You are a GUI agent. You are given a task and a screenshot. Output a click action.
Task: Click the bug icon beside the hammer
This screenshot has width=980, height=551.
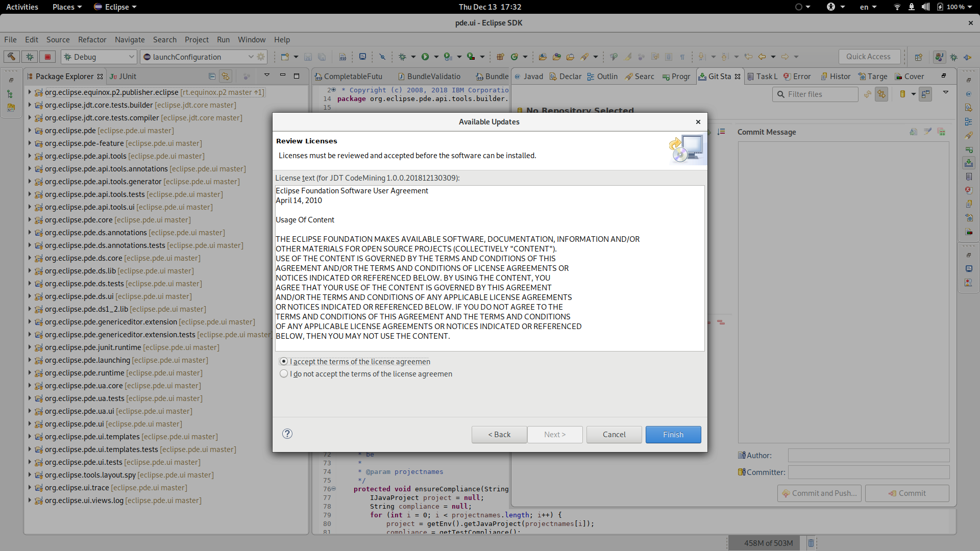tap(30, 57)
